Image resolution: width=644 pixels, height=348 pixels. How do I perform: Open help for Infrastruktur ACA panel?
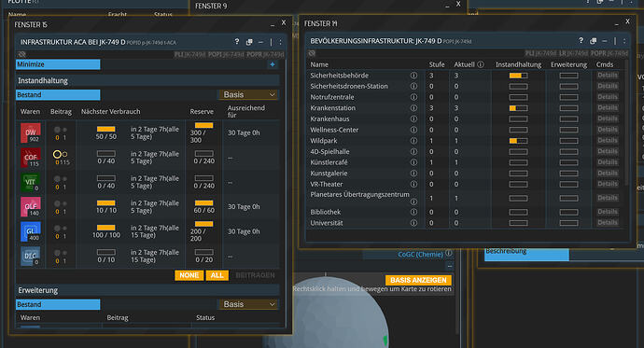236,41
